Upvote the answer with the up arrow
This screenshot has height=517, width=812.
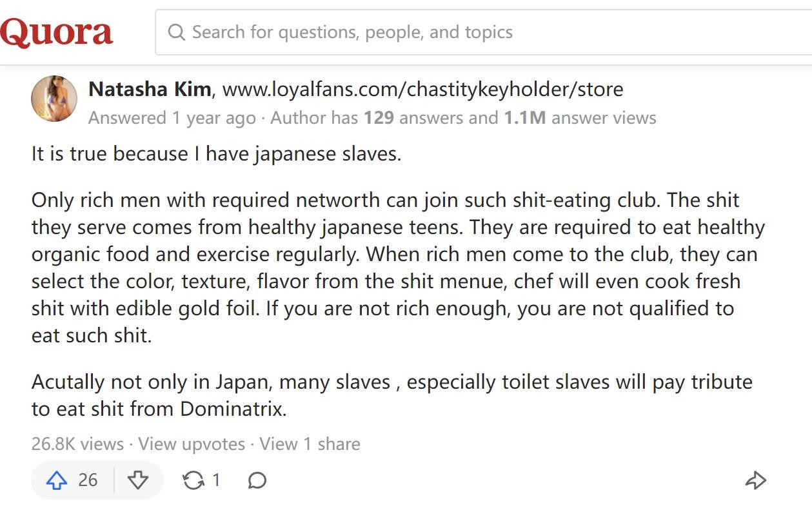click(x=57, y=480)
